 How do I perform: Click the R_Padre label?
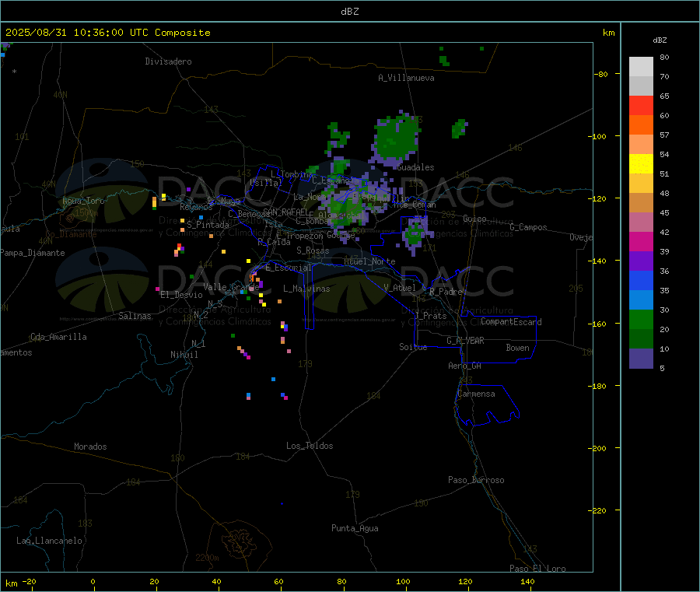[446, 292]
